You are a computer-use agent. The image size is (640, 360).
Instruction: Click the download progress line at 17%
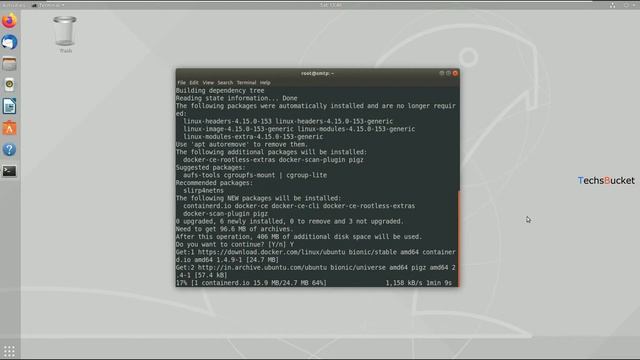click(314, 283)
